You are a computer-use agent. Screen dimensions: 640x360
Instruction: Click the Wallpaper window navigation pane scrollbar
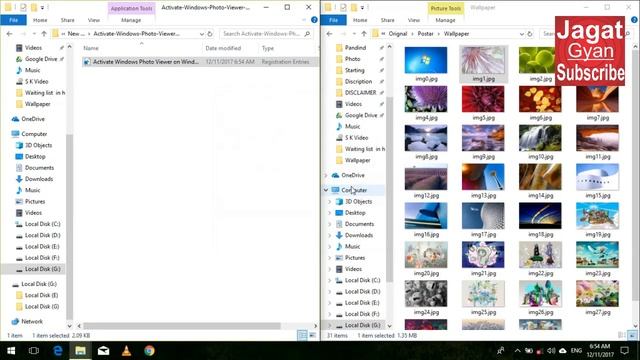click(x=389, y=190)
